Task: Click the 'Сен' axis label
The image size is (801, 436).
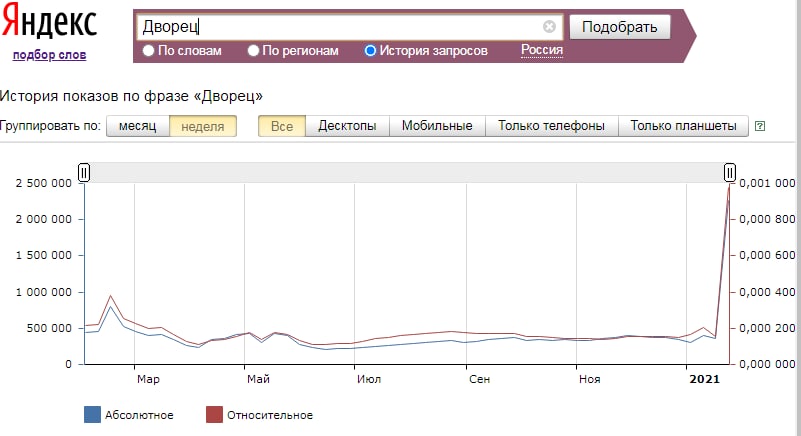Action: pos(479,379)
